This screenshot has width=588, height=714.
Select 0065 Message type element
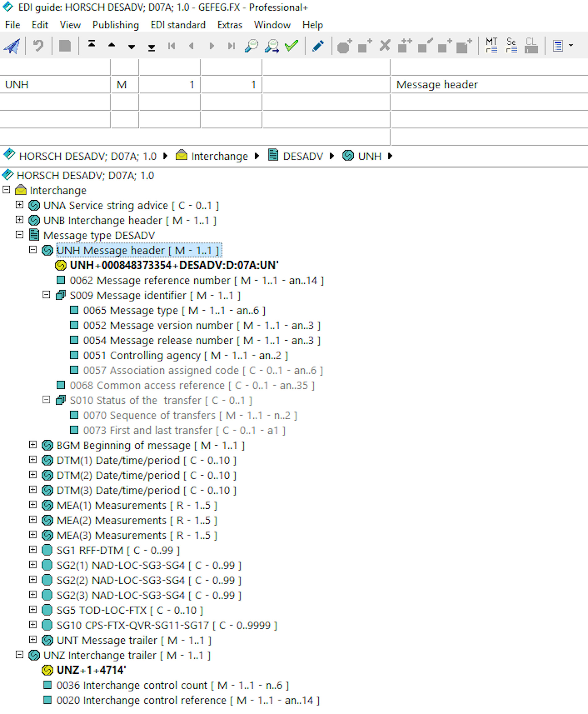point(174,310)
